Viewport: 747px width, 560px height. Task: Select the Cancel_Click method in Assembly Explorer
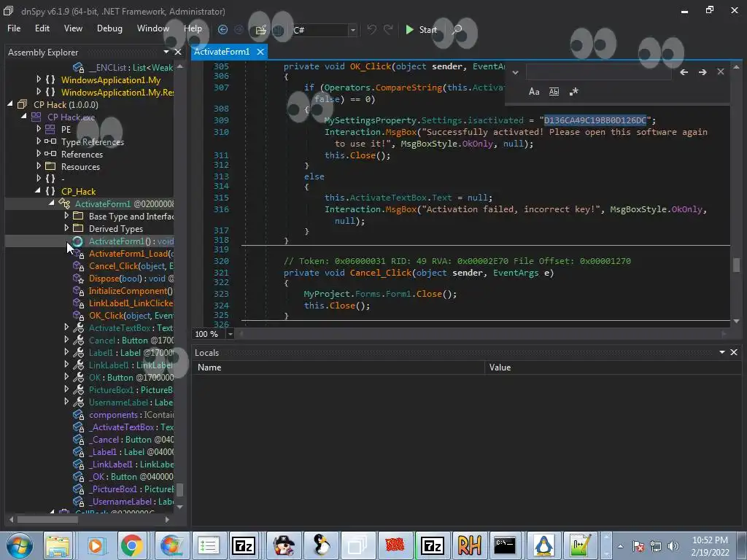[113, 266]
